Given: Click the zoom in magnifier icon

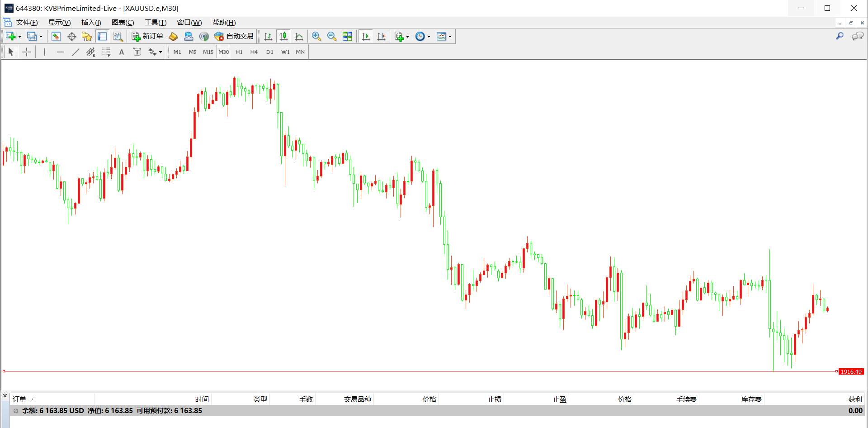Looking at the screenshot, I should click(316, 37).
